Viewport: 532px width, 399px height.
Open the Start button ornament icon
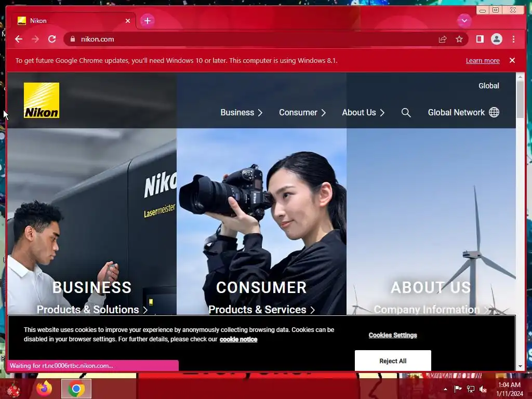click(14, 389)
